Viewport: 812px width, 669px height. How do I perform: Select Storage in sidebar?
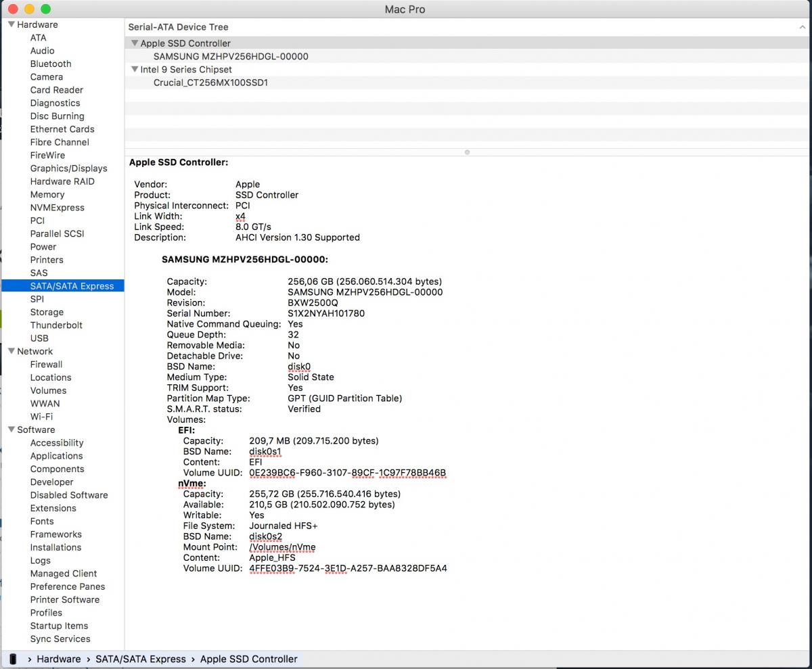tap(47, 312)
